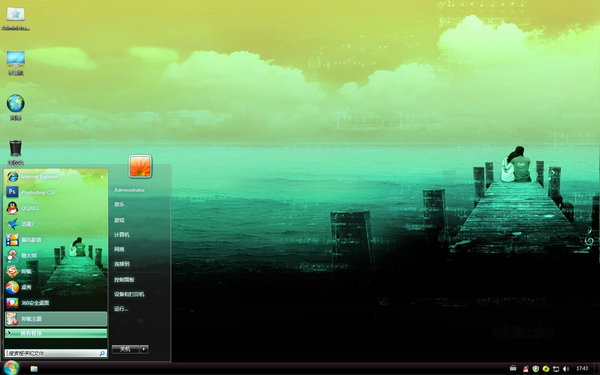Expand shutdown options arrow beside 关机
The image size is (600, 375).
click(x=144, y=349)
